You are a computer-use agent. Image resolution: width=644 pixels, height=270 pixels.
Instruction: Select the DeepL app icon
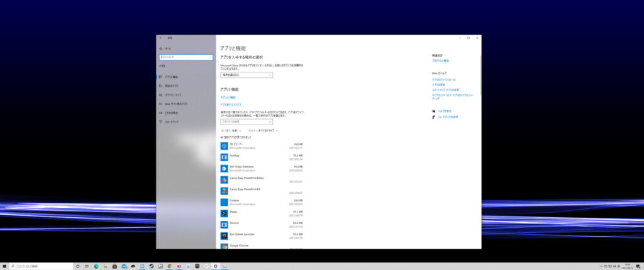225,213
